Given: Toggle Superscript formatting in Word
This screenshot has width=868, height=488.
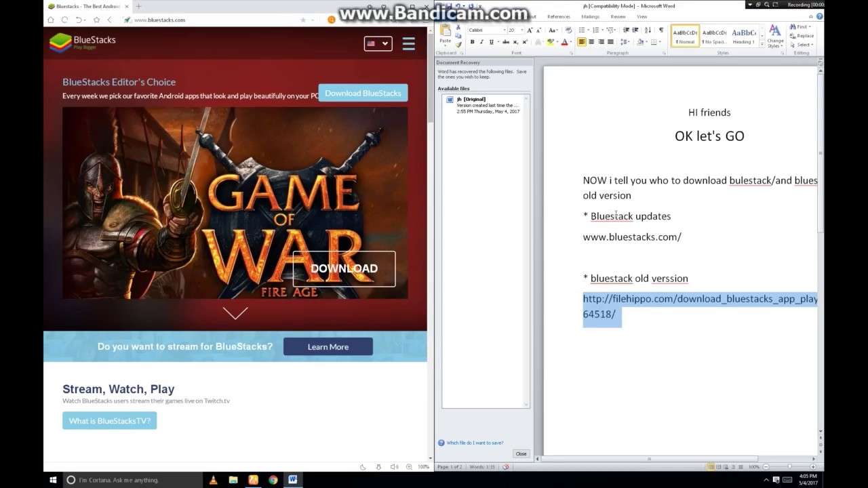Looking at the screenshot, I should (525, 42).
